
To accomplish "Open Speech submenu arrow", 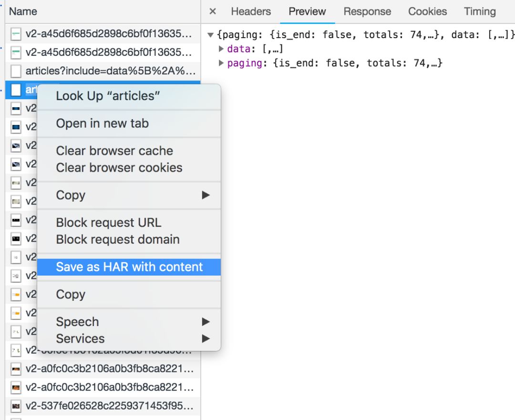I will tap(206, 322).
